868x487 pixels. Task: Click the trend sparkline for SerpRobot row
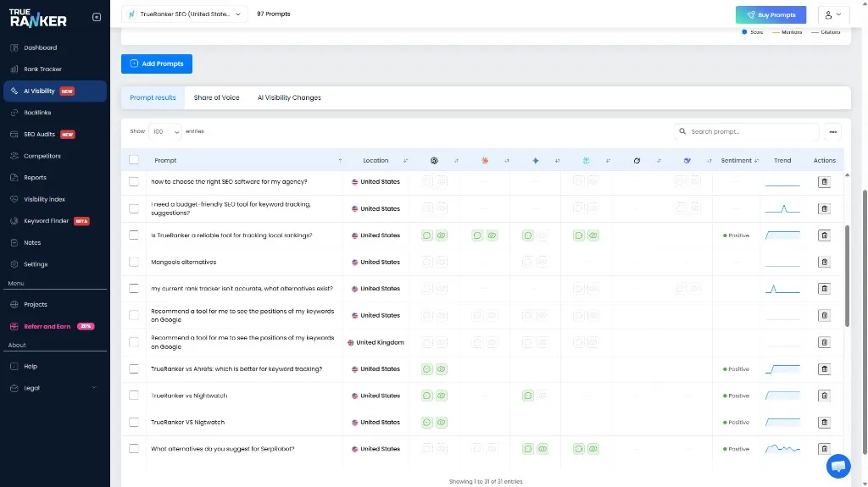[x=782, y=448]
